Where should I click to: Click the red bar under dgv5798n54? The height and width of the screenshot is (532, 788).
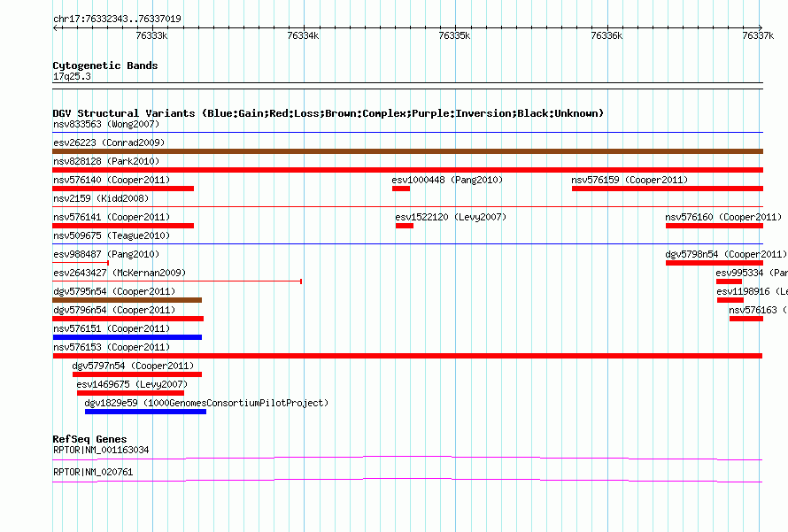point(715,263)
